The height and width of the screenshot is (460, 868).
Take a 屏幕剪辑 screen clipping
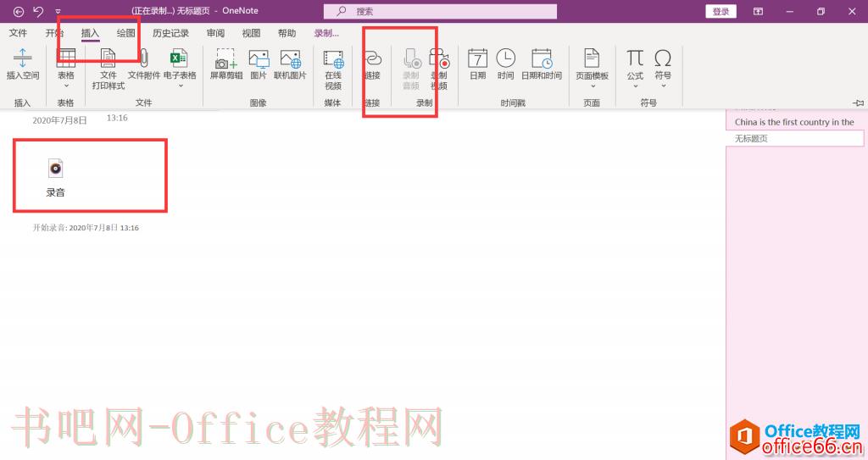click(225, 64)
